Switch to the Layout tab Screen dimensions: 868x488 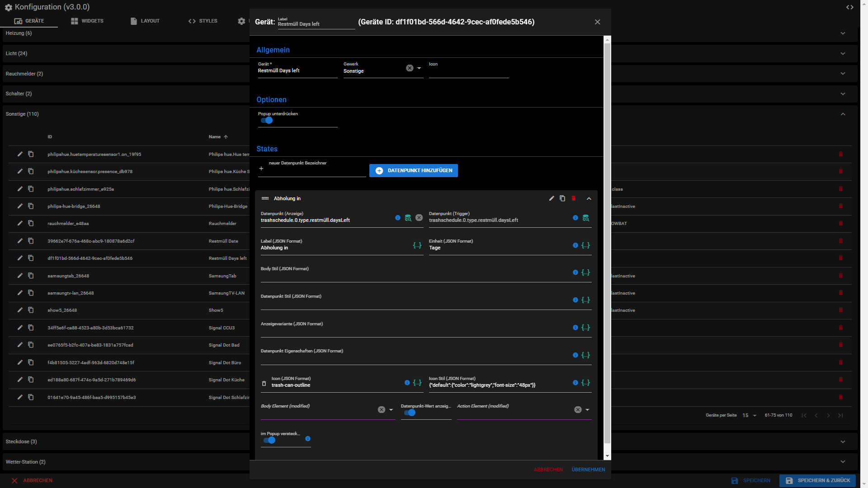tap(145, 21)
